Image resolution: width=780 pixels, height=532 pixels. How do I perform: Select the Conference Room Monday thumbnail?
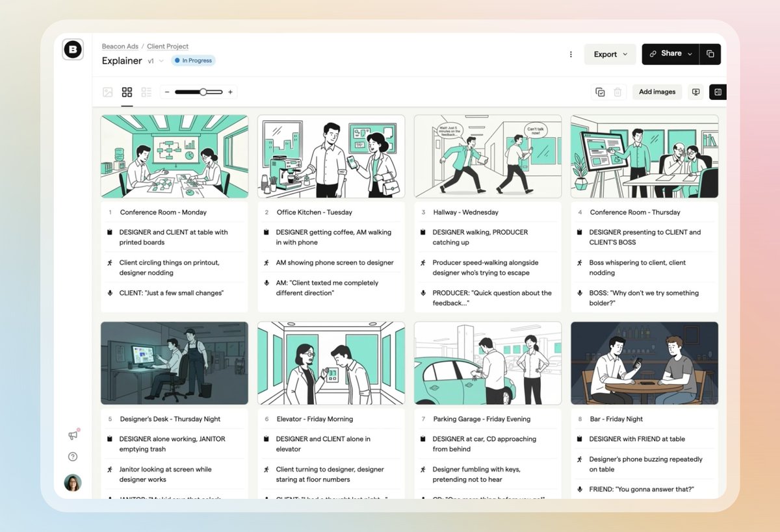click(x=174, y=157)
